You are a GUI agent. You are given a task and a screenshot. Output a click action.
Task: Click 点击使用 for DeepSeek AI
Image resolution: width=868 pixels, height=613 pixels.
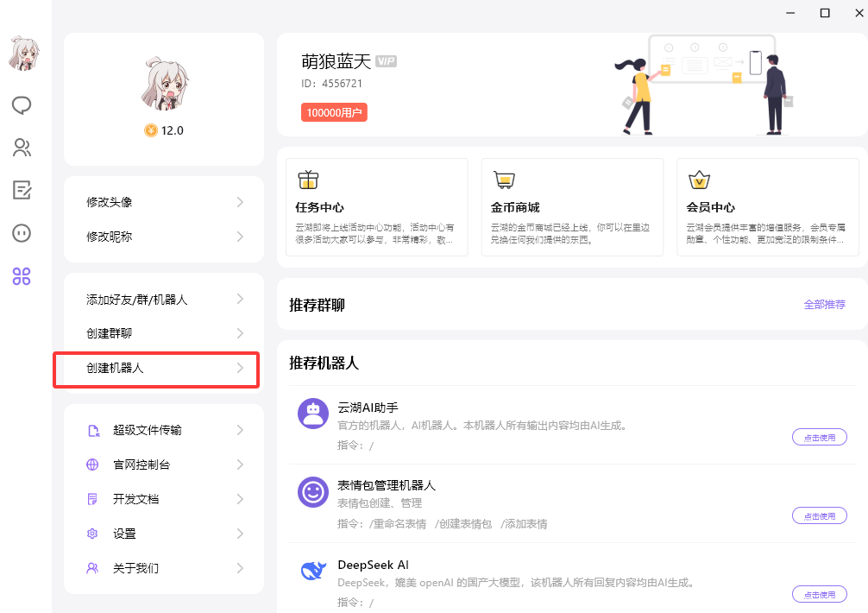point(820,594)
